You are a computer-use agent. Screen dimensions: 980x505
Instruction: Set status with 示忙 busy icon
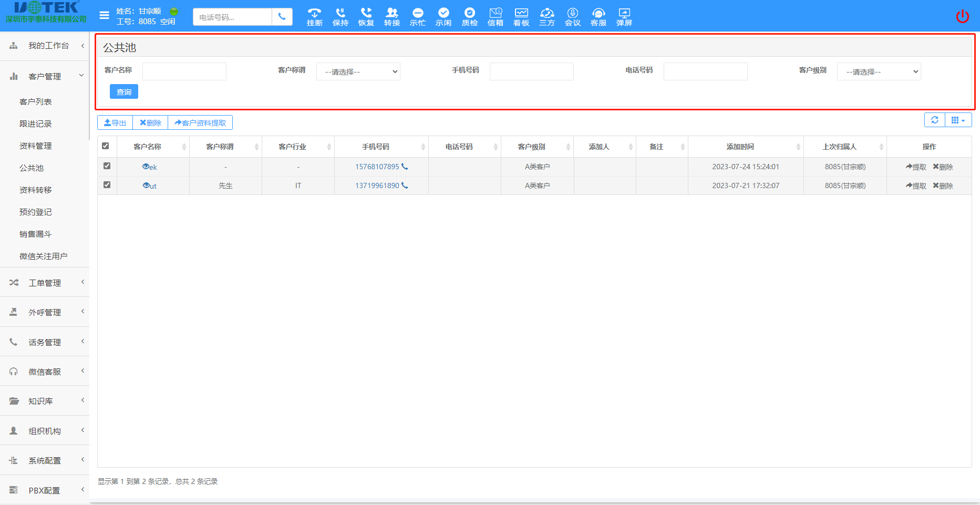[x=418, y=17]
